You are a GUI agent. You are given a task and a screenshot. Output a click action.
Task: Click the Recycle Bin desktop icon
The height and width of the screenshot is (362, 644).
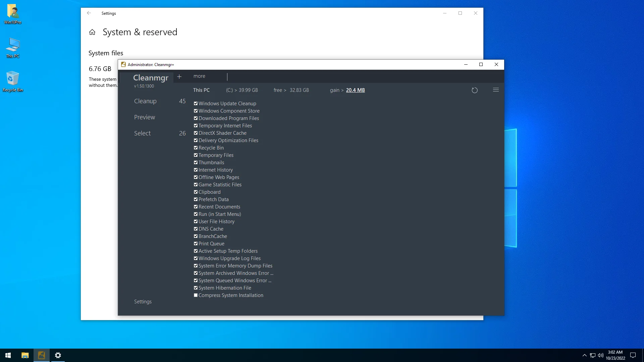point(13,81)
